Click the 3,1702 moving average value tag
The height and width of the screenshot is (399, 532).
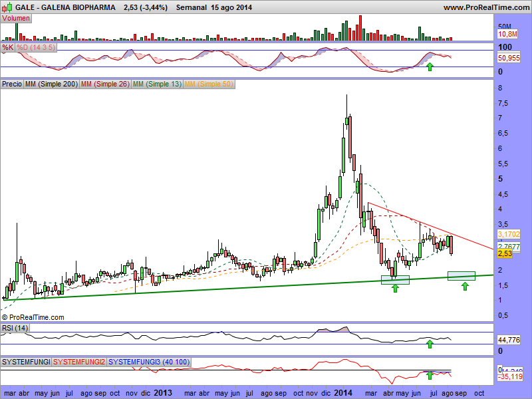(509, 234)
